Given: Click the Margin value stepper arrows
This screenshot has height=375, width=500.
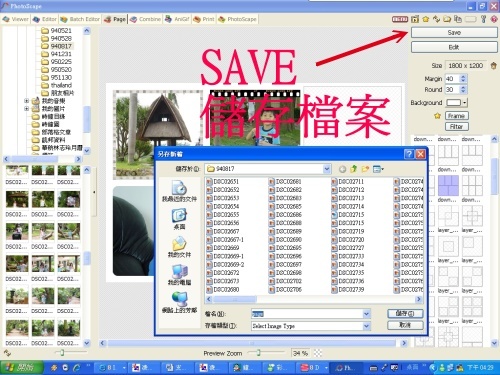Looking at the screenshot, I should (463, 79).
